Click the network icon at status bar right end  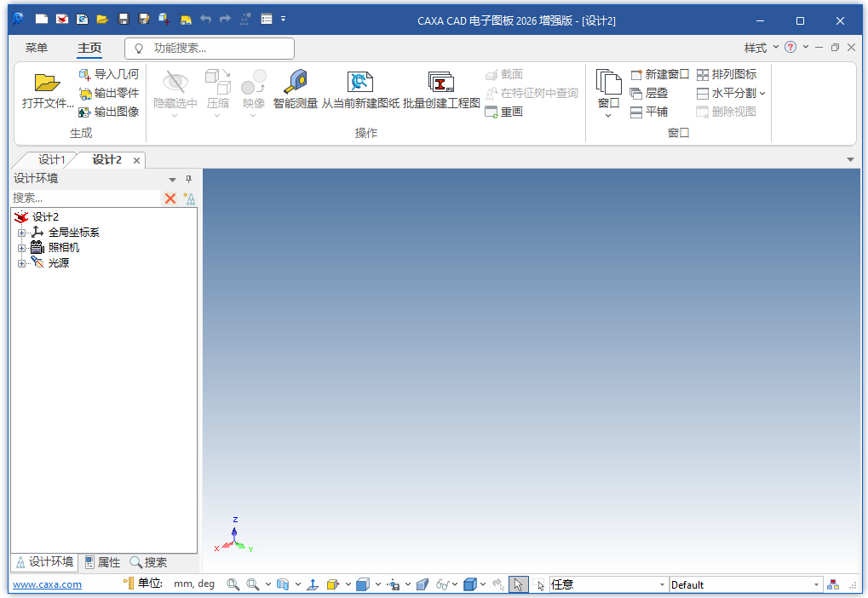click(x=833, y=584)
